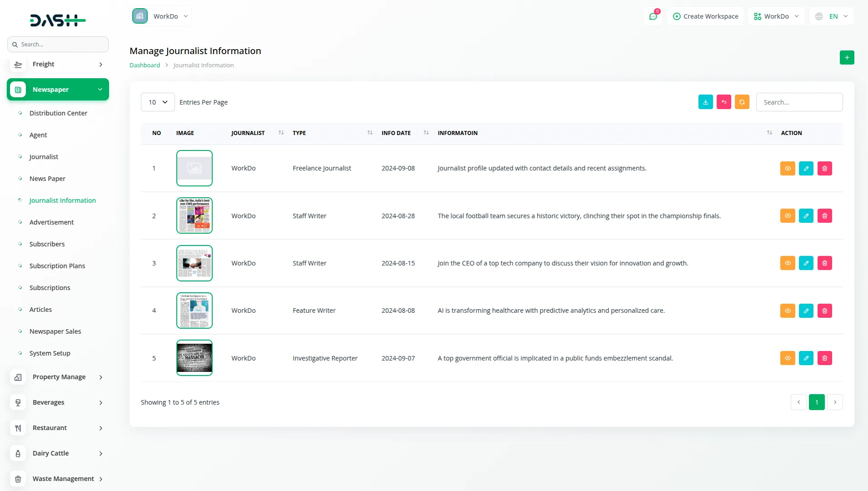The height and width of the screenshot is (491, 868).
Task: Open the eye preview icon on row 2
Action: pos(788,215)
